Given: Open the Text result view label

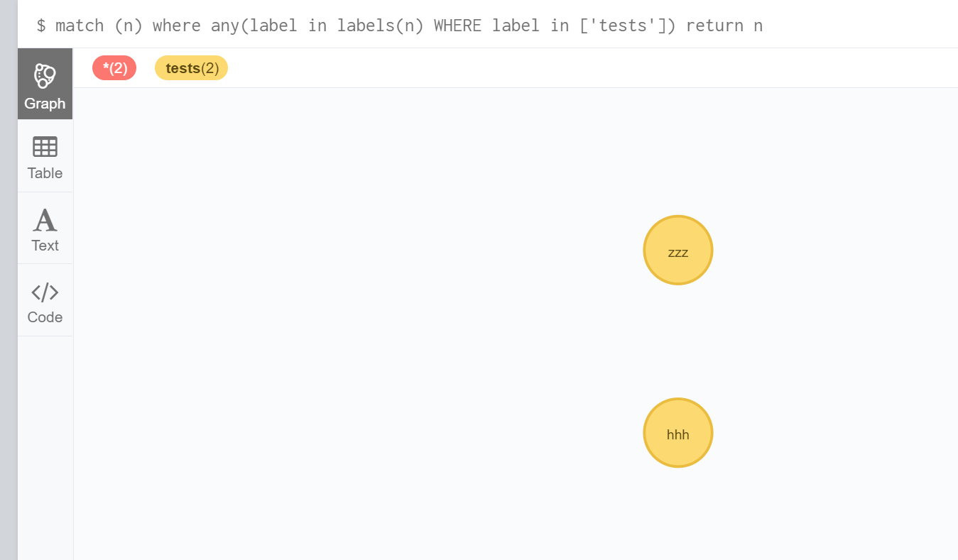Looking at the screenshot, I should [45, 246].
